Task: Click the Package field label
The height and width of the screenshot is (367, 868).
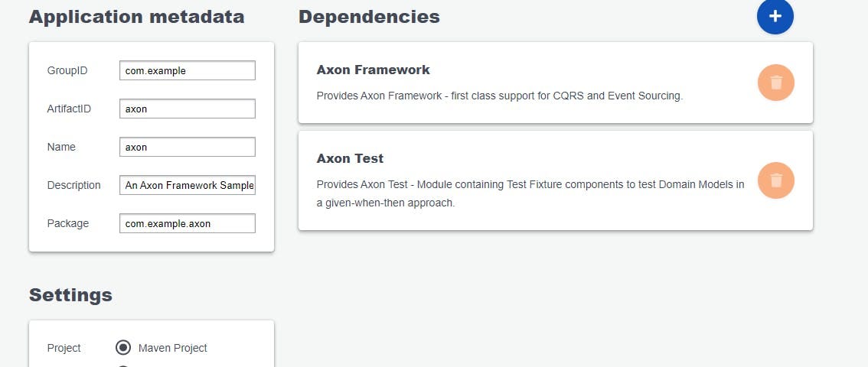Action: [x=68, y=223]
